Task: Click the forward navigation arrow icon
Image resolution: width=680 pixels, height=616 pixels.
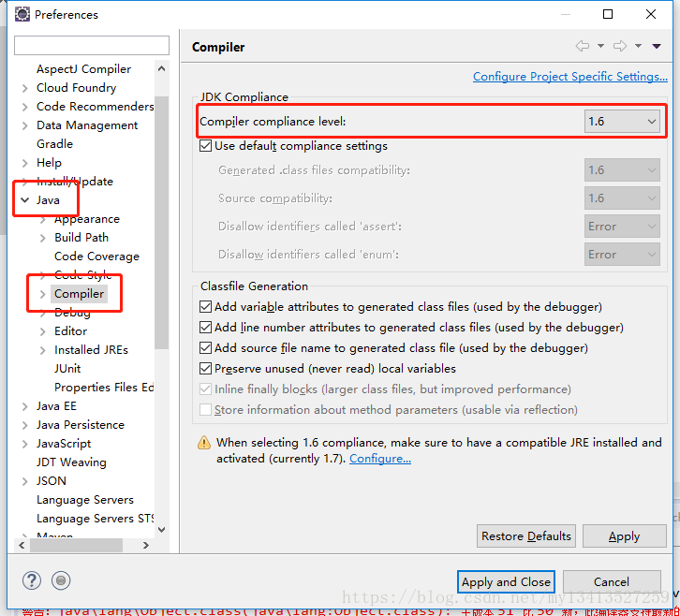Action: point(620,46)
